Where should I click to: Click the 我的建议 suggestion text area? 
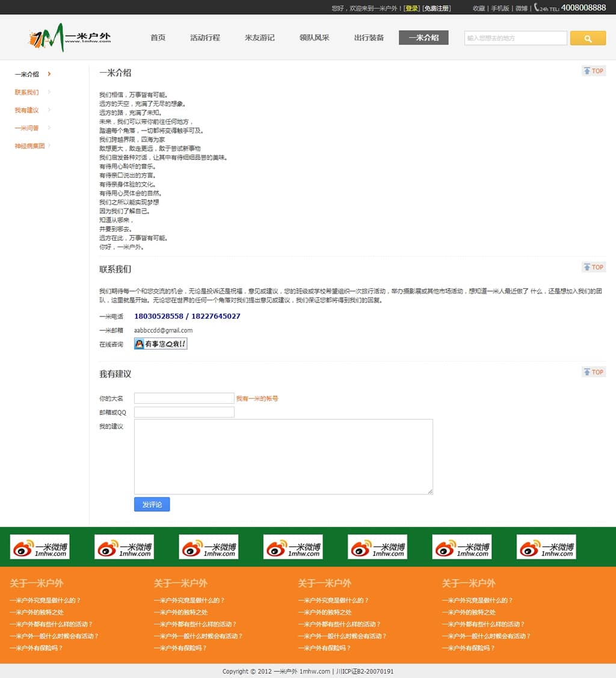[x=283, y=457]
